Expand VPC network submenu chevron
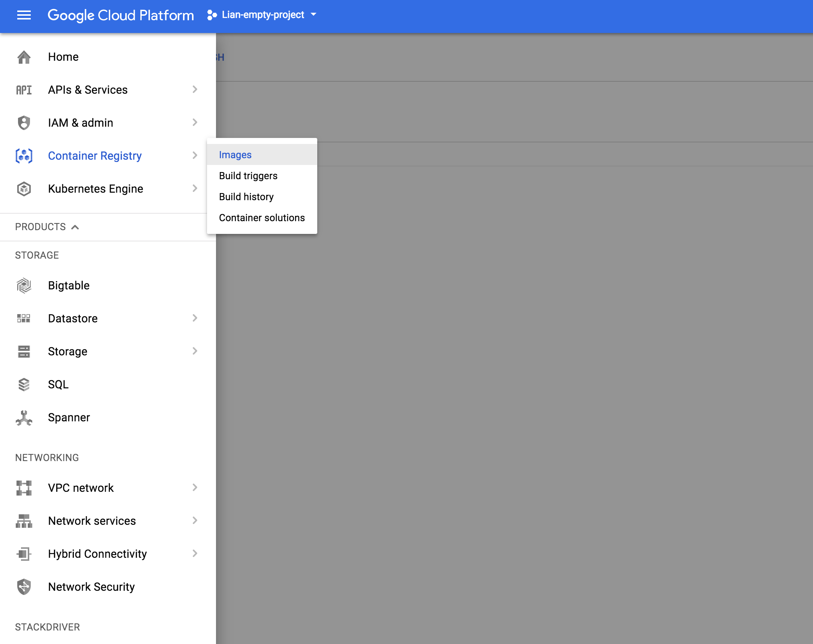This screenshot has height=644, width=813. [195, 488]
